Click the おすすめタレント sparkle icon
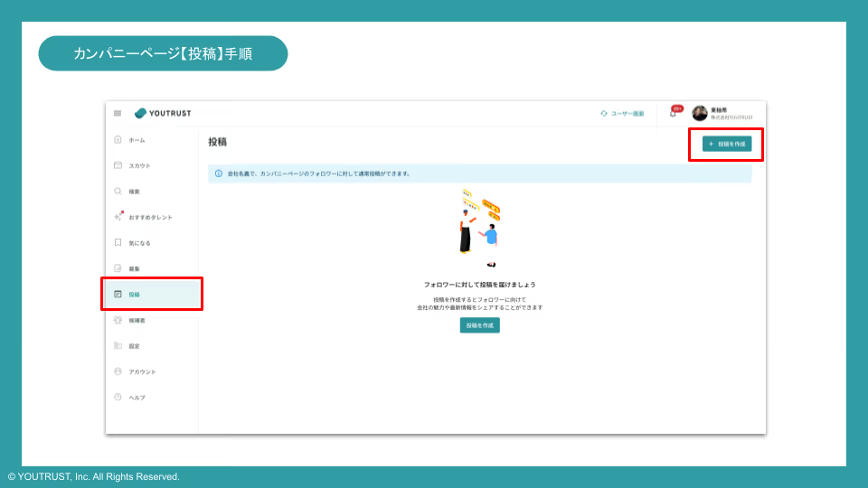The image size is (868, 488). point(118,217)
